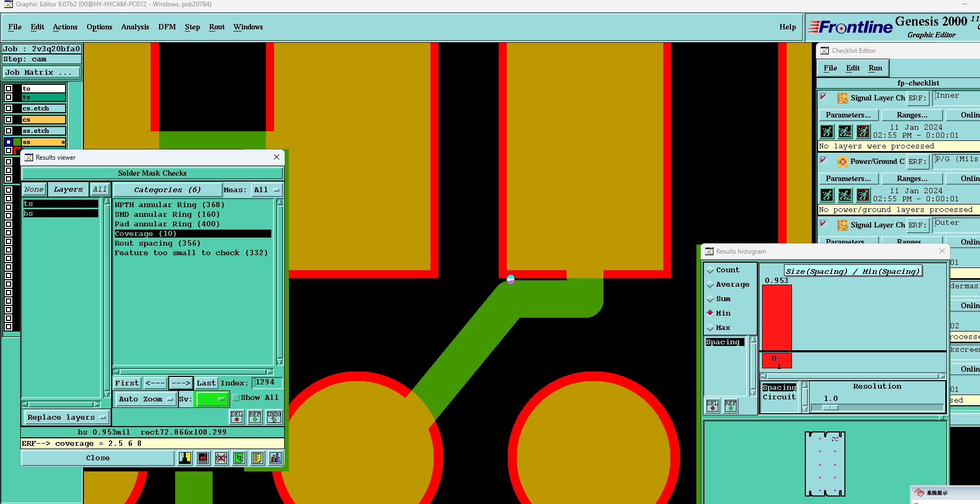Adjust the Resolution slider handle
This screenshot has width=980, height=504.
830,408
